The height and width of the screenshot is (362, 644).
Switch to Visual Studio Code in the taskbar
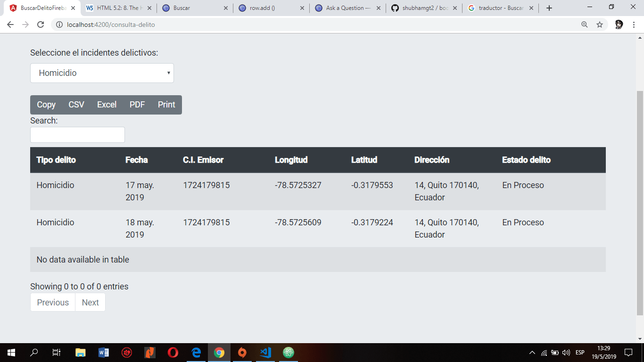tap(265, 352)
